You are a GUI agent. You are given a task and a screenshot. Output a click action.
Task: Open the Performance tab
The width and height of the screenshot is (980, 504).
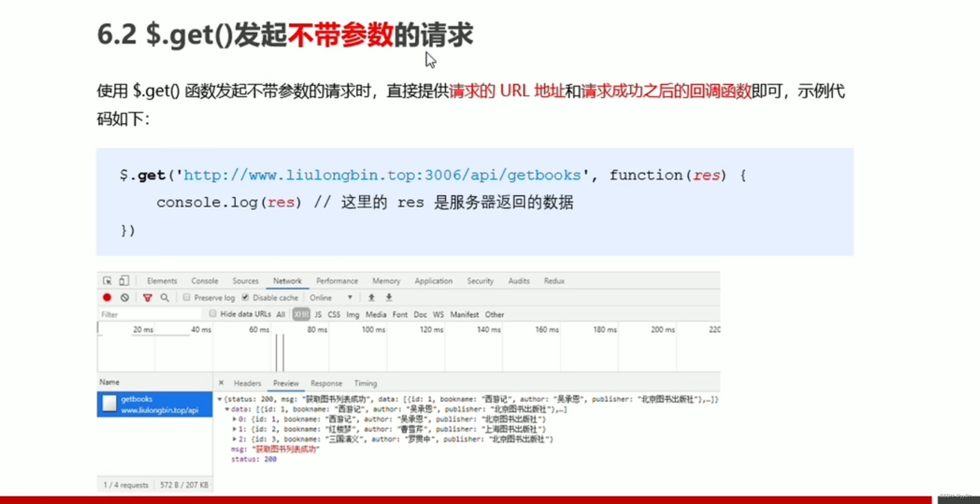[337, 281]
